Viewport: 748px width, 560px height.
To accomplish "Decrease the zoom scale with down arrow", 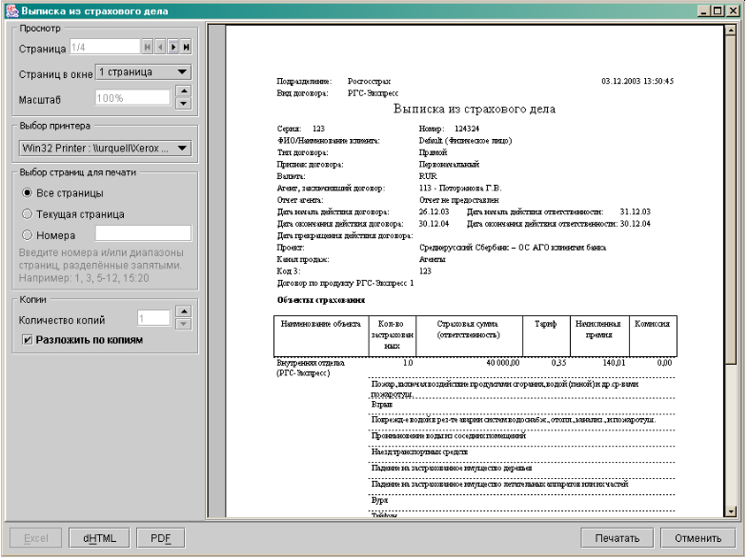I will pos(184,104).
